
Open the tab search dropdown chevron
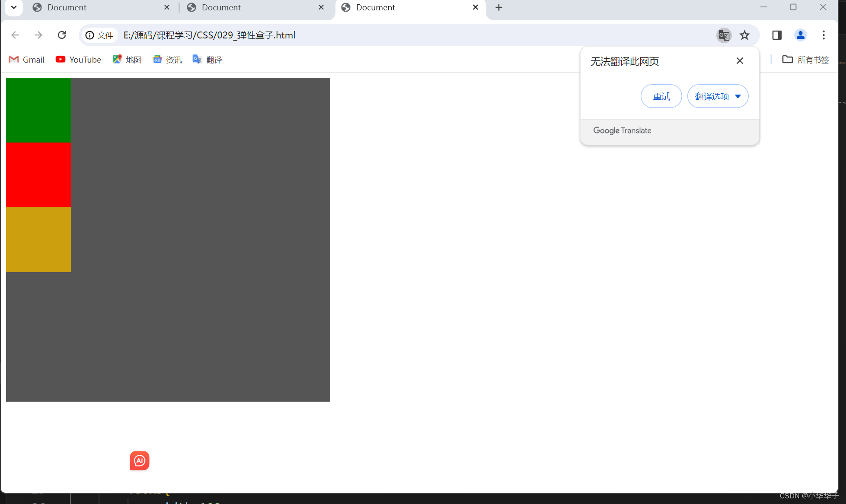14,7
